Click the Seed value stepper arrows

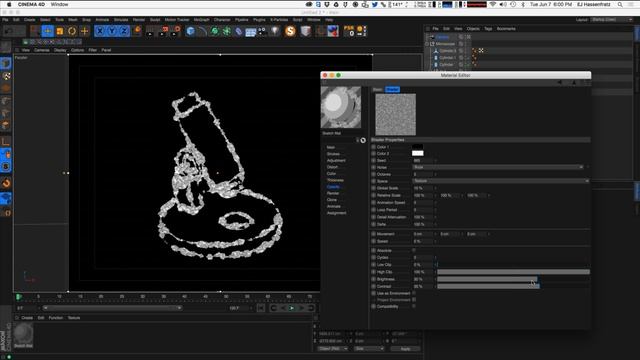pos(436,161)
